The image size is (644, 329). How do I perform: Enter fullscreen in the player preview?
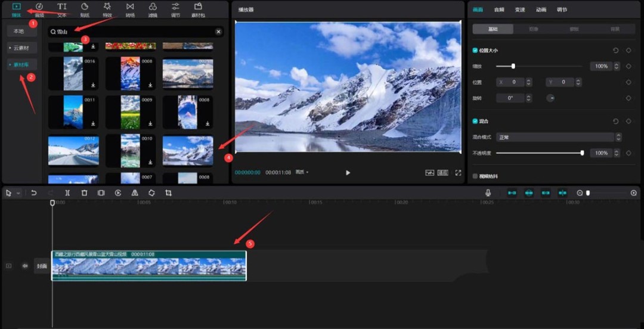458,173
